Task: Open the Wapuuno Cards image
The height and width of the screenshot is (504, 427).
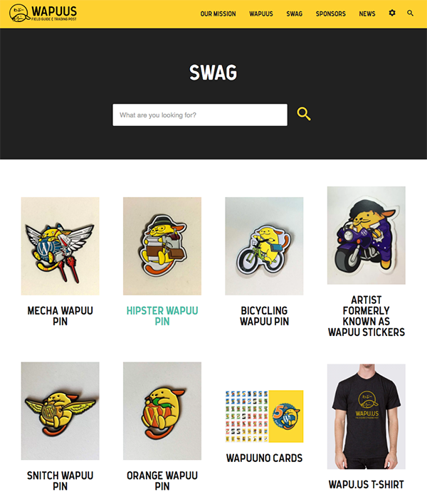Action: pos(264,416)
